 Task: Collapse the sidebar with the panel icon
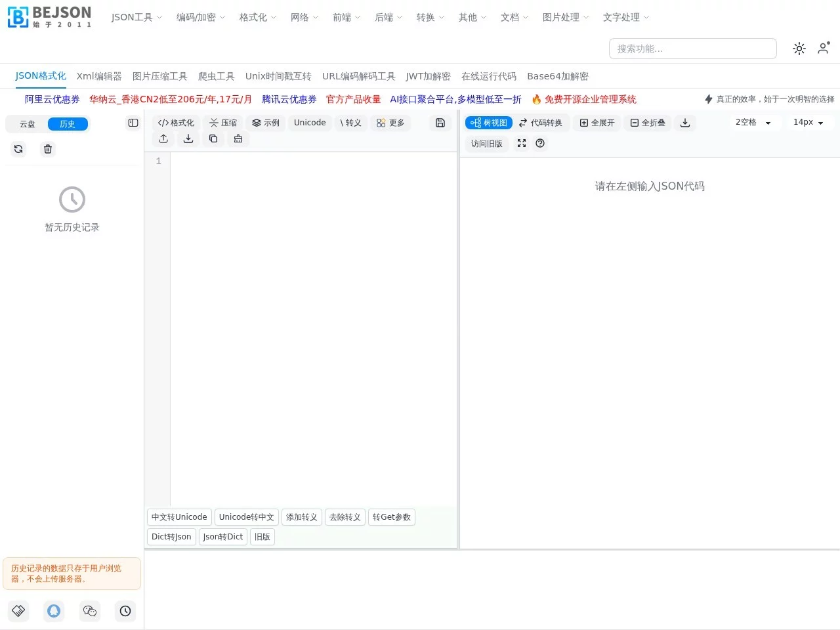tap(133, 123)
